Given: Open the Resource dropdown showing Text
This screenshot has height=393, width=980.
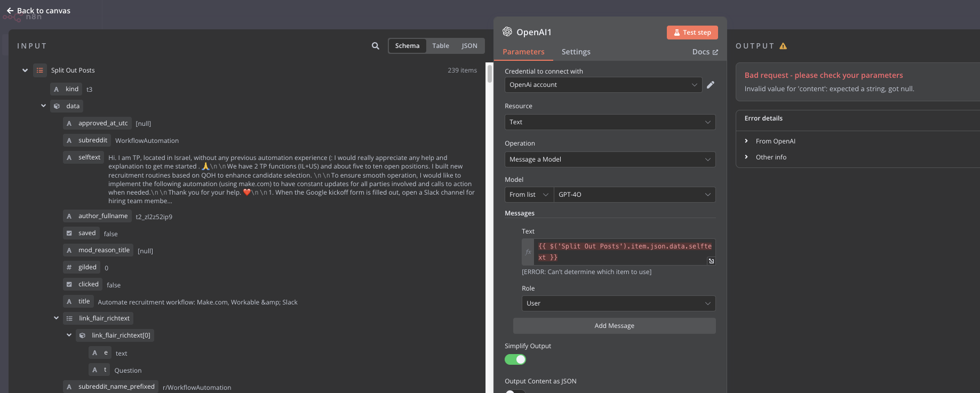Looking at the screenshot, I should point(610,122).
